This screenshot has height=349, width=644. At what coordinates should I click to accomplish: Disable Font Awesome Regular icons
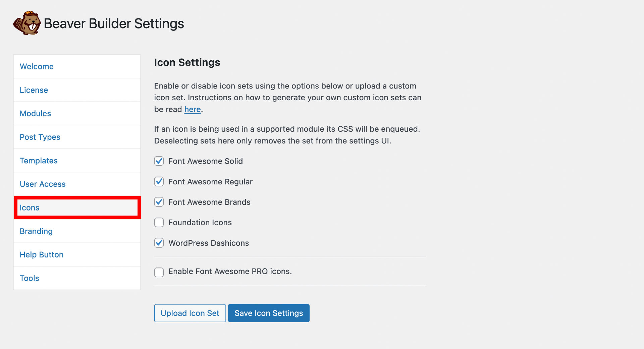pos(159,181)
